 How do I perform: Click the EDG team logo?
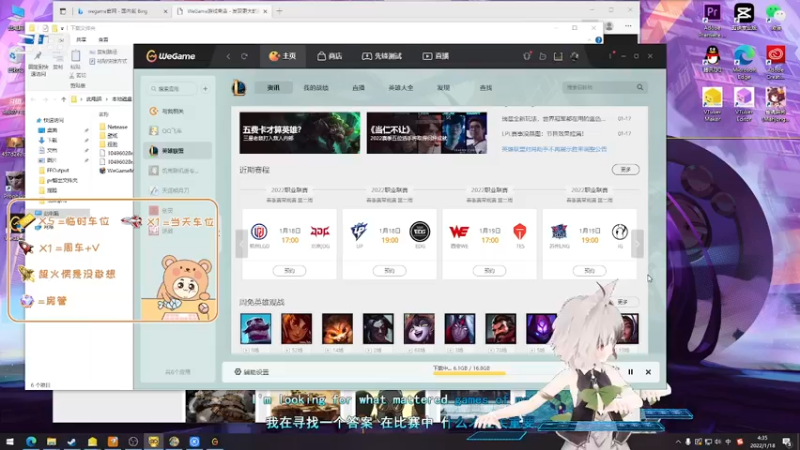[x=420, y=232]
